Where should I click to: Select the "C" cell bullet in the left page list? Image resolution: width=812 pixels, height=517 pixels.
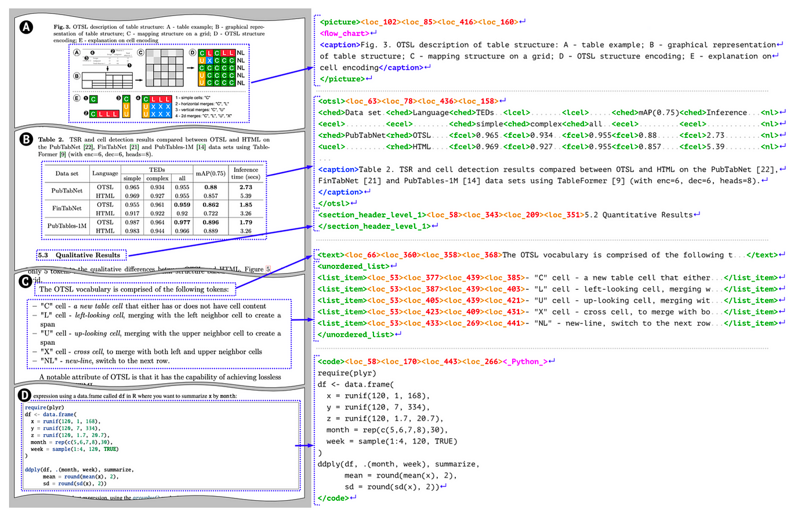click(x=149, y=306)
